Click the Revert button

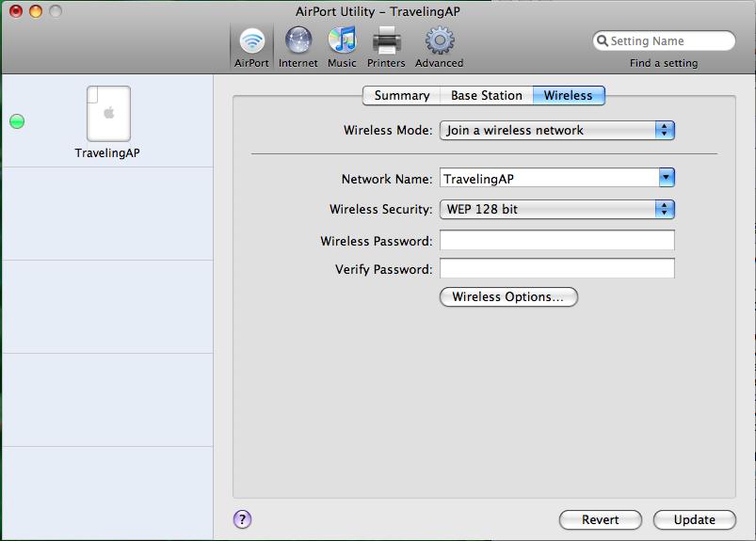(601, 519)
